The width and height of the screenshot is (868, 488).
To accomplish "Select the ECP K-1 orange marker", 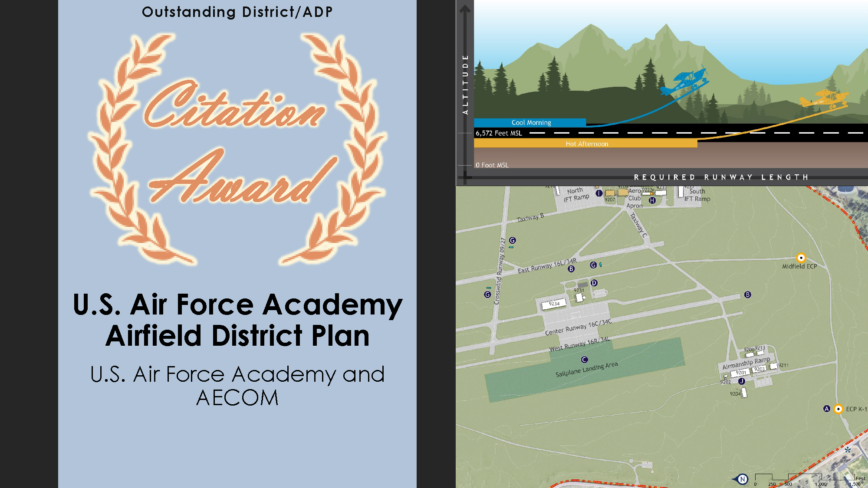I will [838, 409].
